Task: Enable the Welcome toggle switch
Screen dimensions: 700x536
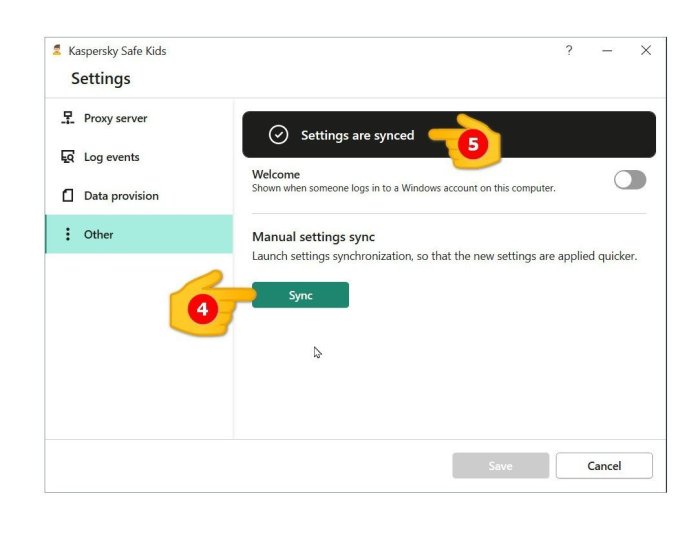Action: tap(629, 180)
